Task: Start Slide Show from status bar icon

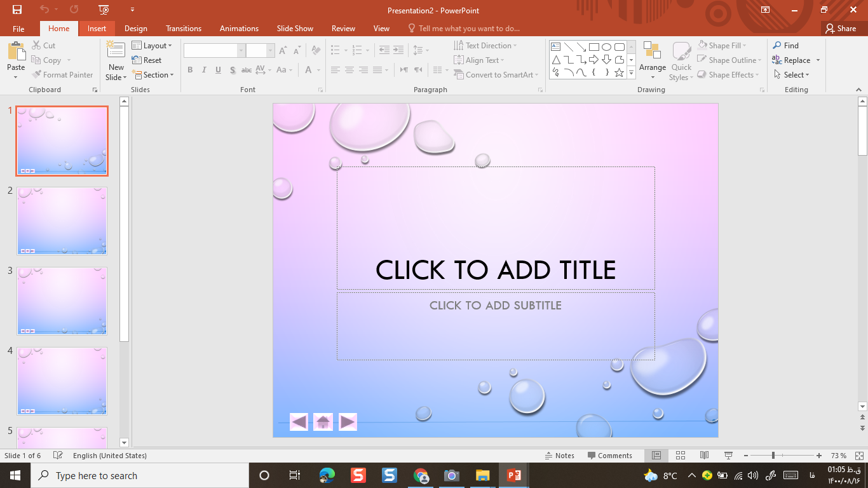Action: point(728,456)
